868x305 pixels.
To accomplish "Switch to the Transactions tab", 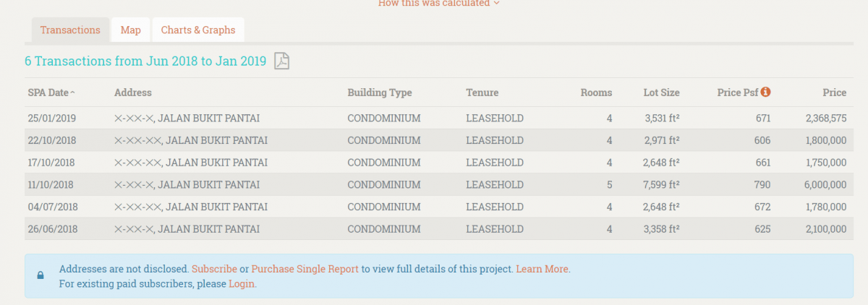I will point(70,30).
